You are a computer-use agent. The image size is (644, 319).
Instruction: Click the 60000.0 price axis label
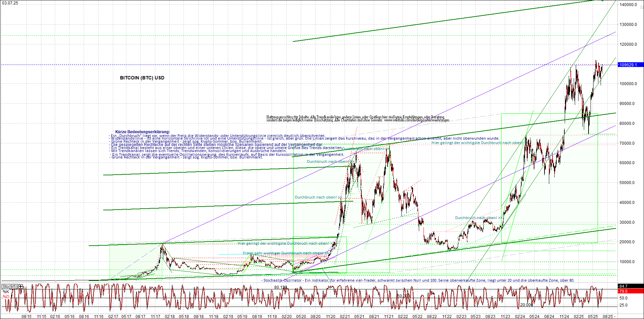point(627,163)
